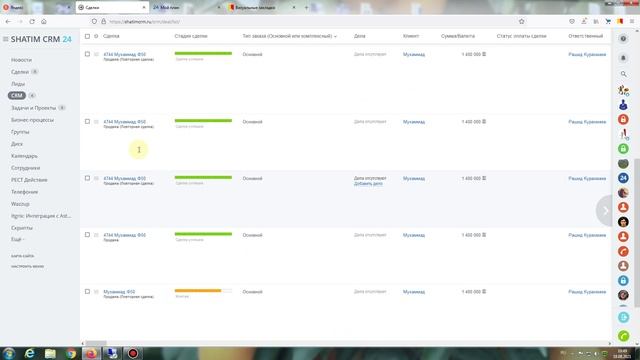Image resolution: width=640 pixels, height=360 pixels.
Task: Open row actions menu for plain Продажа deal
Action: (96, 235)
